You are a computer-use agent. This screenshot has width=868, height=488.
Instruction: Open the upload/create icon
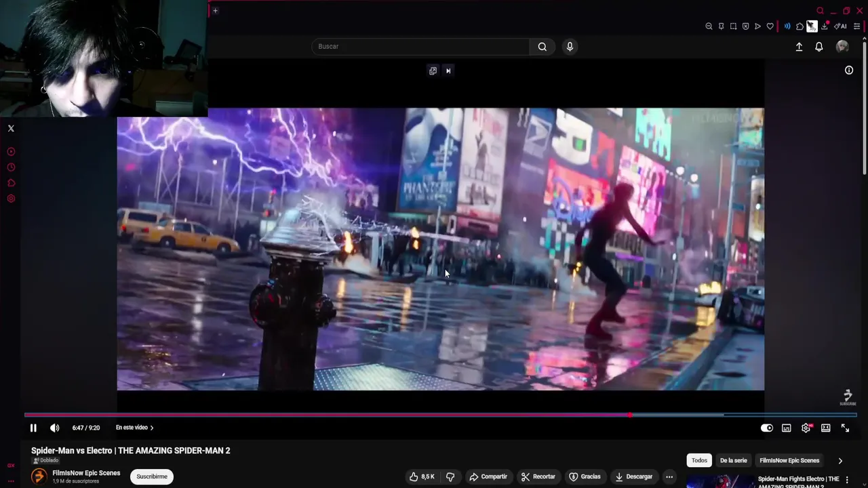coord(799,47)
